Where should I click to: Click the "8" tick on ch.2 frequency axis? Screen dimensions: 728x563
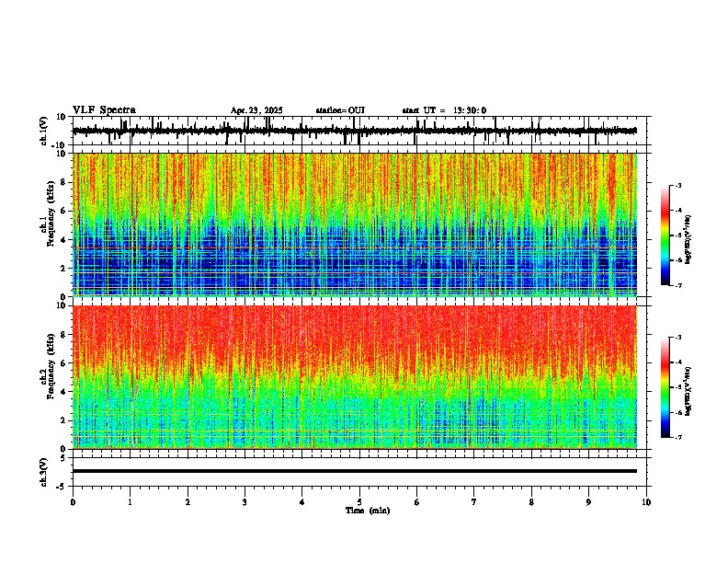click(64, 335)
